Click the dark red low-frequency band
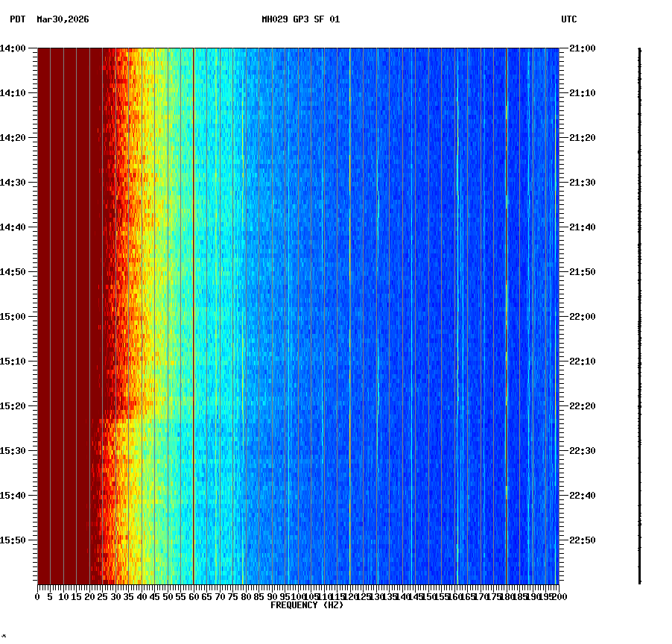The width and height of the screenshot is (672, 644). click(x=63, y=298)
